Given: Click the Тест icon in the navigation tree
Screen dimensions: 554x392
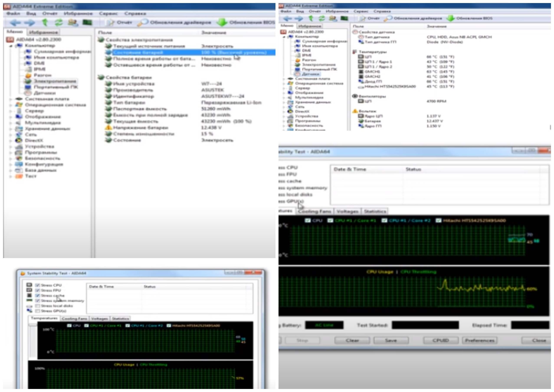Looking at the screenshot, I should pyautogui.click(x=19, y=176).
